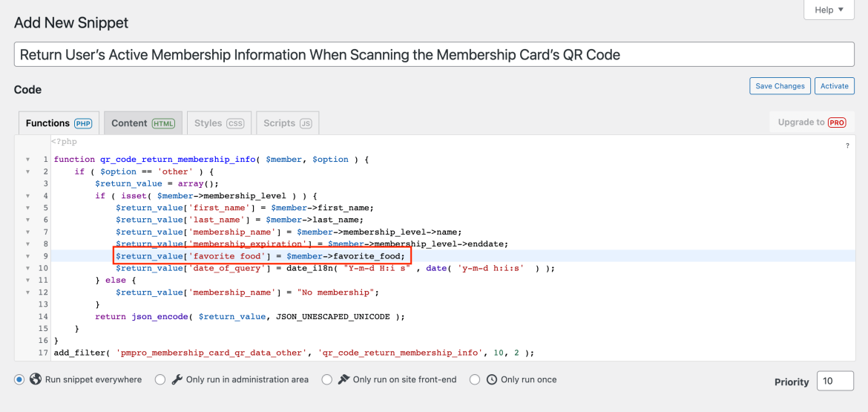Image resolution: width=868 pixels, height=412 pixels.
Task: Select the Run snippet everywhere radio button
Action: [x=19, y=379]
